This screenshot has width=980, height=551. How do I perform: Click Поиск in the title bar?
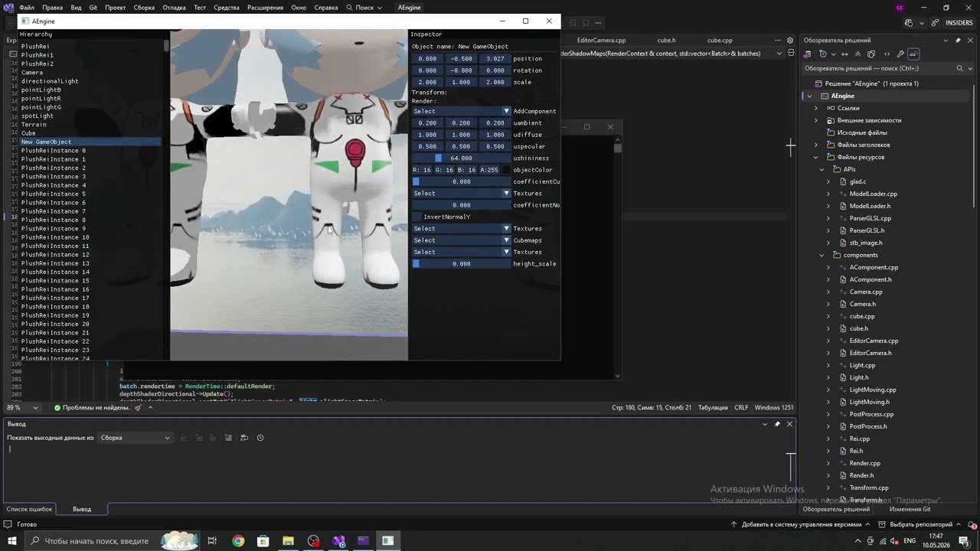(364, 8)
